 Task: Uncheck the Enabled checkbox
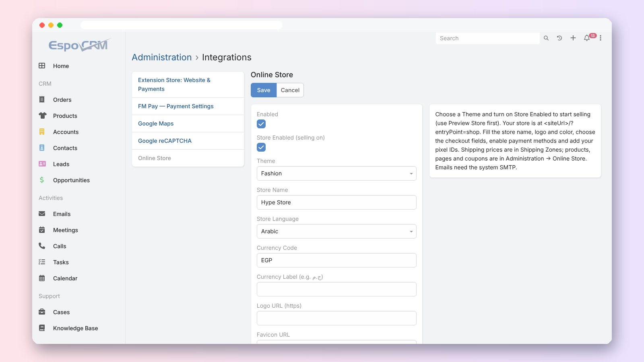coord(261,124)
